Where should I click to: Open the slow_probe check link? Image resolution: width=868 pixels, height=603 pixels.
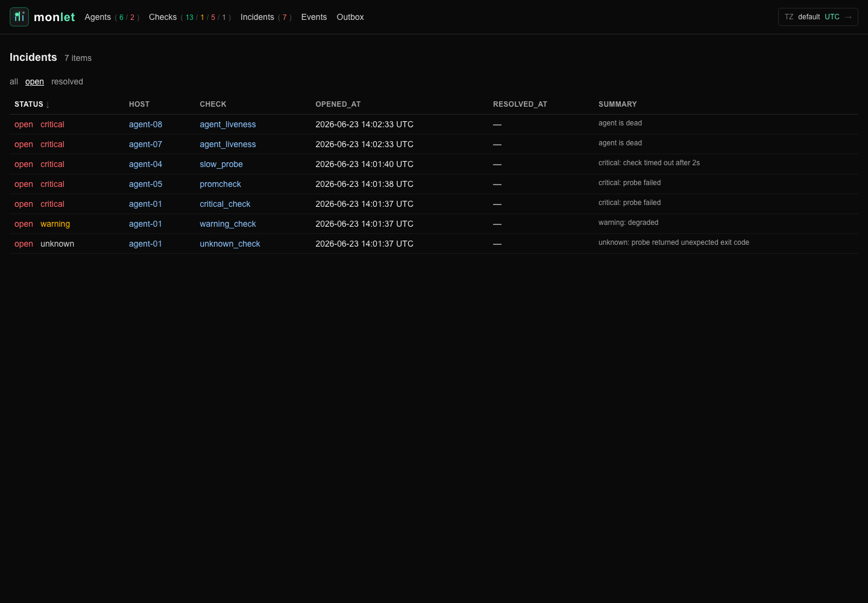coord(221,164)
